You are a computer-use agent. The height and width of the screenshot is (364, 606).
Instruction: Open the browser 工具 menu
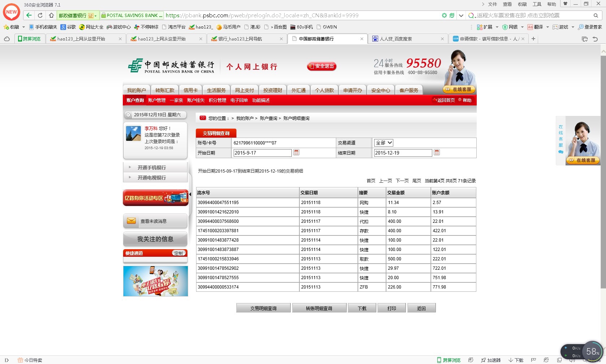pos(537,4)
